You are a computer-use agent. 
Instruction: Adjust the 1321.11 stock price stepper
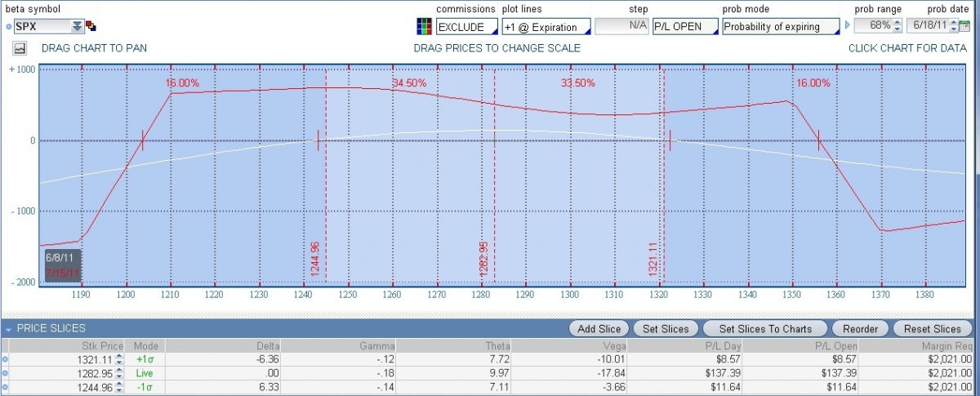coord(120,359)
